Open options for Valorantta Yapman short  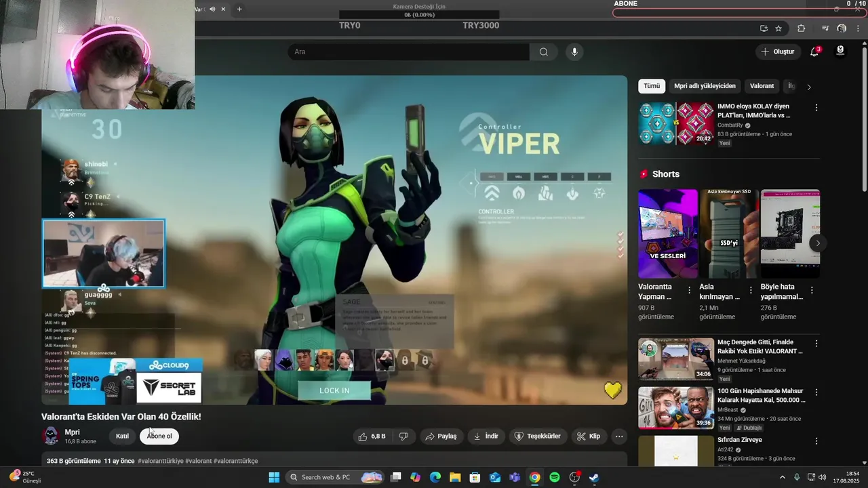coord(689,290)
